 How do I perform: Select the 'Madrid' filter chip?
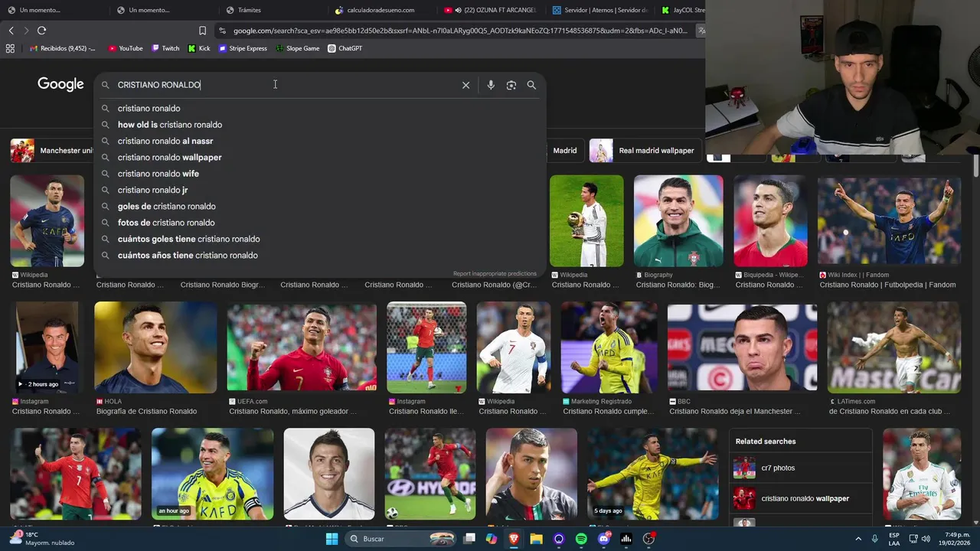(564, 151)
